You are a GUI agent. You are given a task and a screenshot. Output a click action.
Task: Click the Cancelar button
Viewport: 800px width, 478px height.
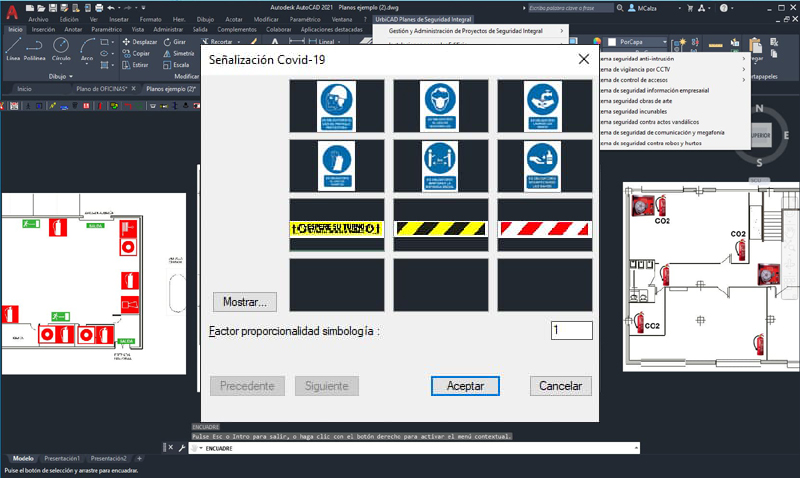click(561, 386)
